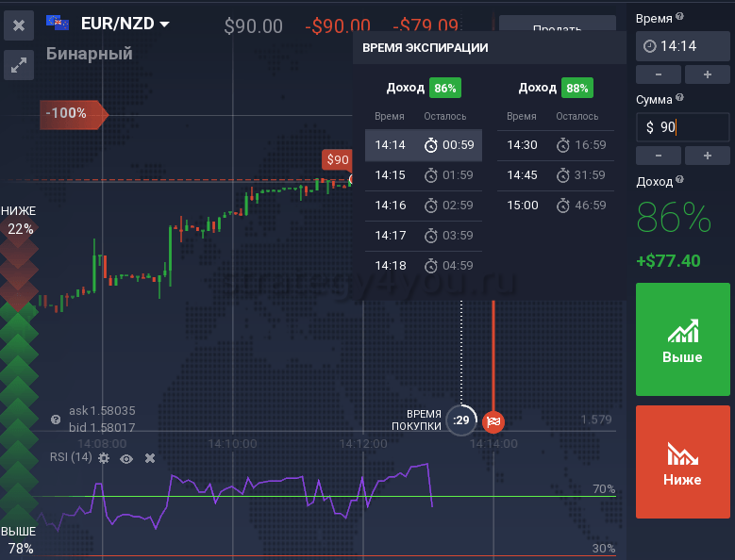
Task: Click the red expiration flag marker
Action: [493, 420]
